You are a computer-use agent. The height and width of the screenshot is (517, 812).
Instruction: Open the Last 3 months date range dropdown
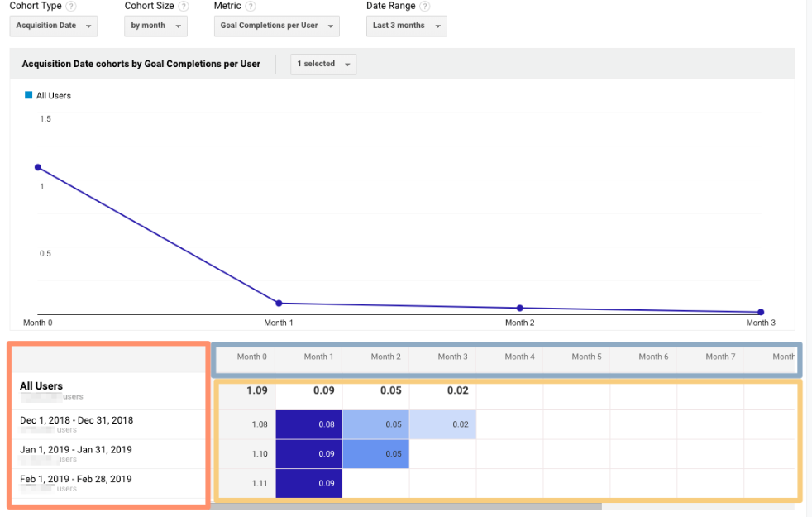(406, 26)
